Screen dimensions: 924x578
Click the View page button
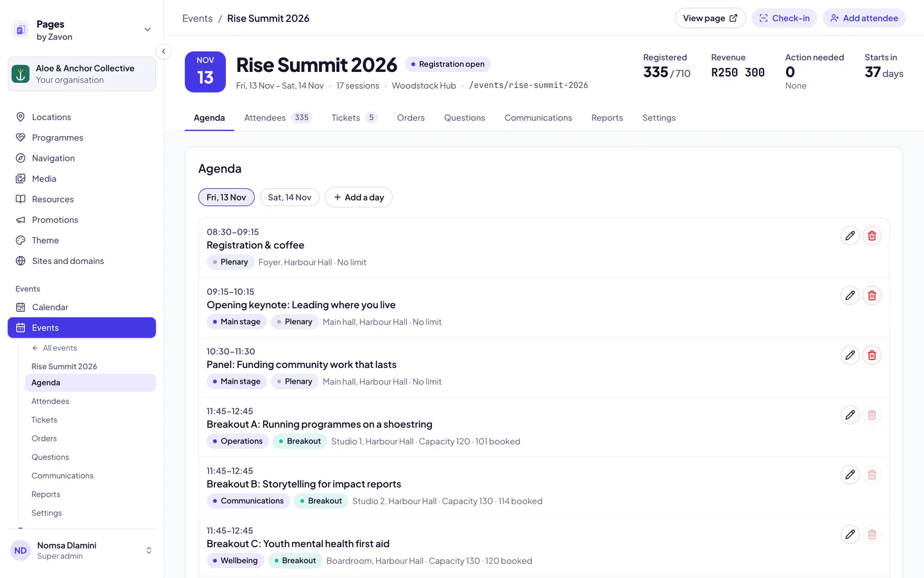tap(710, 18)
